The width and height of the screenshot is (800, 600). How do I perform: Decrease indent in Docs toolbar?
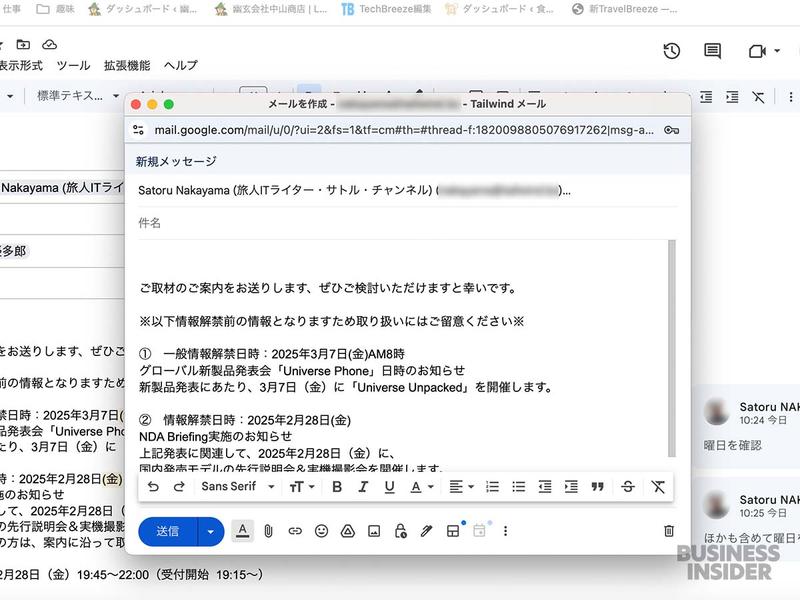tap(706, 96)
